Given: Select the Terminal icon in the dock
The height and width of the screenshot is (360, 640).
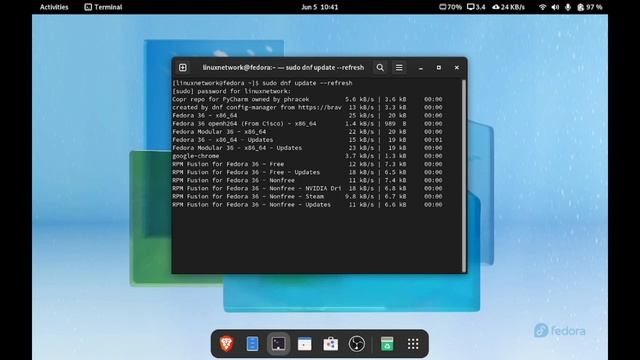Looking at the screenshot, I should 279,344.
